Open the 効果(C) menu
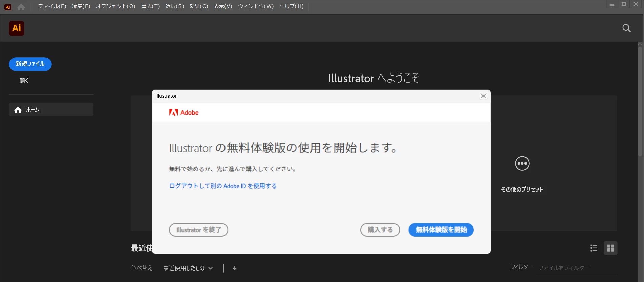Image resolution: width=644 pixels, height=282 pixels. [199, 6]
